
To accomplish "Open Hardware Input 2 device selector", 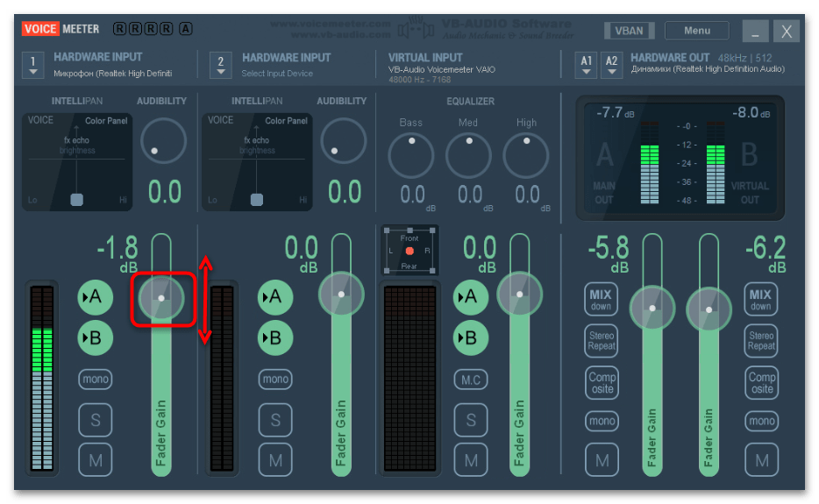I will 221,65.
